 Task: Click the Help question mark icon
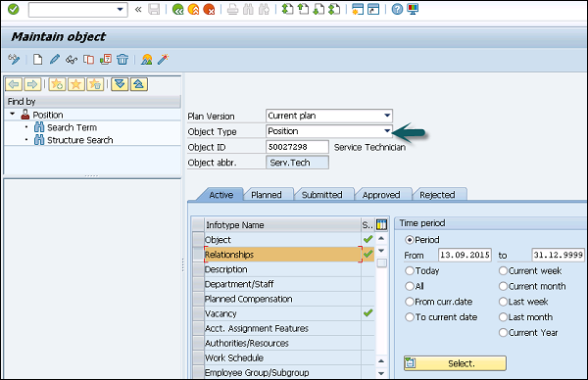click(397, 9)
